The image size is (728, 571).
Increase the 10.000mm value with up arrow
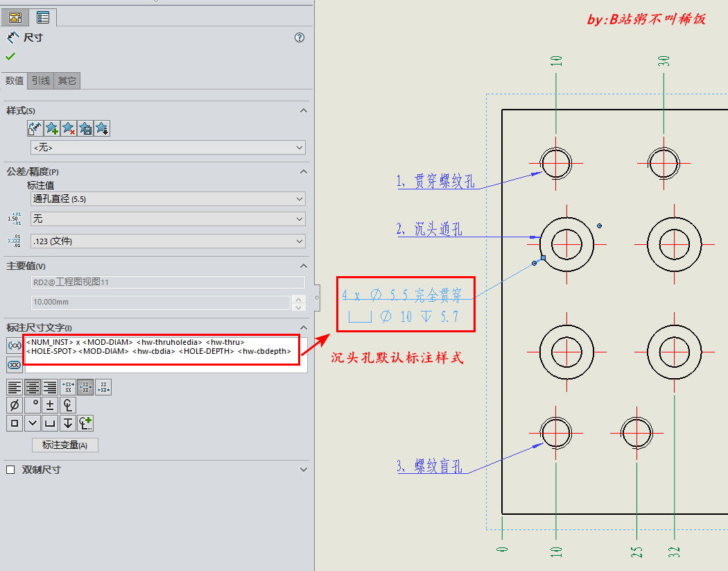pos(299,299)
